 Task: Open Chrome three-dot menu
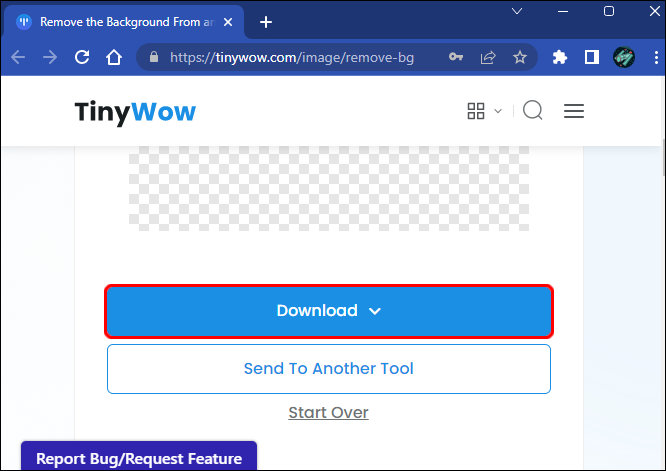(x=656, y=57)
